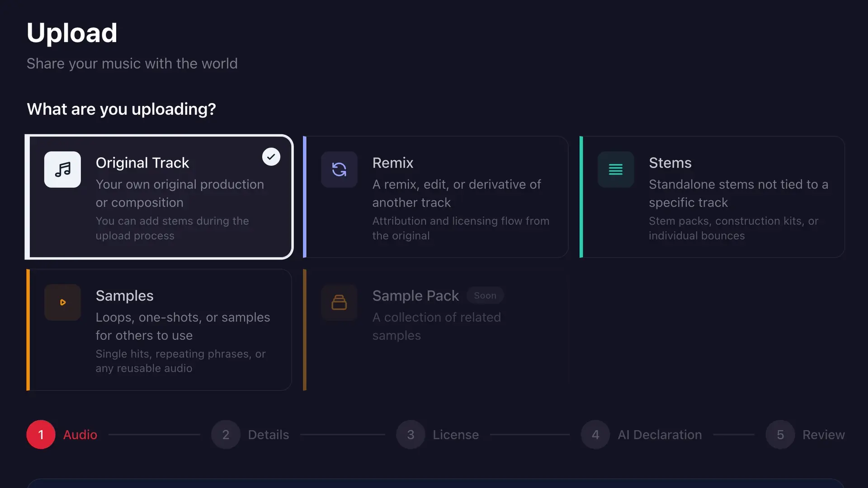This screenshot has height=488, width=868.
Task: Click the step 5 circle numbered icon
Action: 779,434
